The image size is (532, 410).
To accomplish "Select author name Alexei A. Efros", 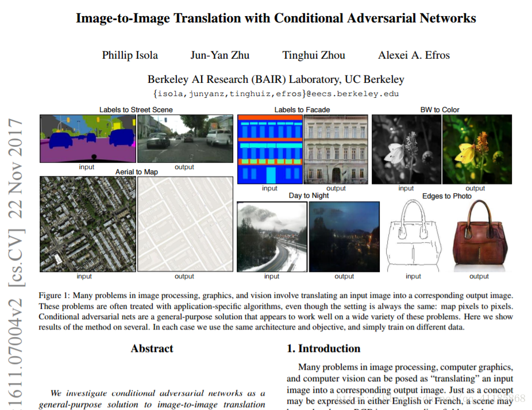I will click(414, 55).
